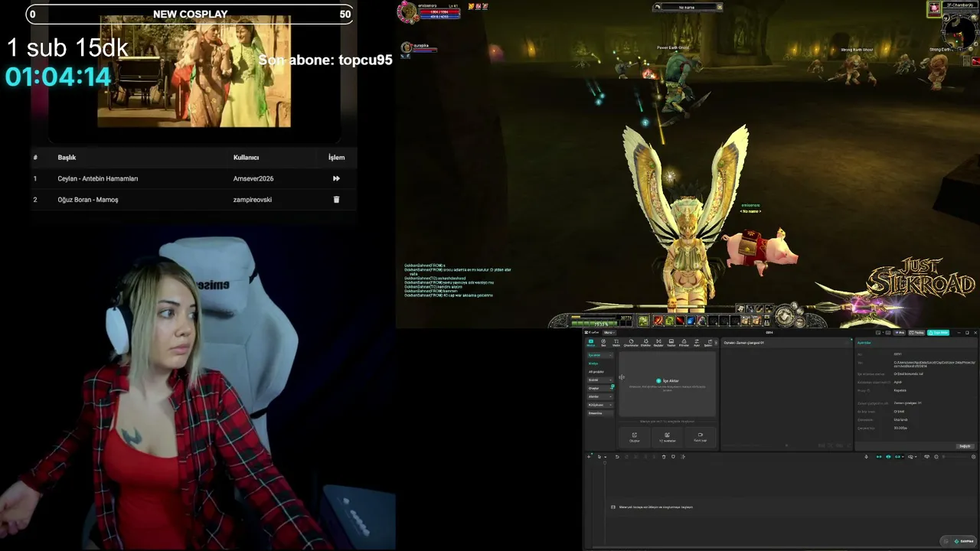
Task: Click the username zampireovski
Action: click(253, 200)
